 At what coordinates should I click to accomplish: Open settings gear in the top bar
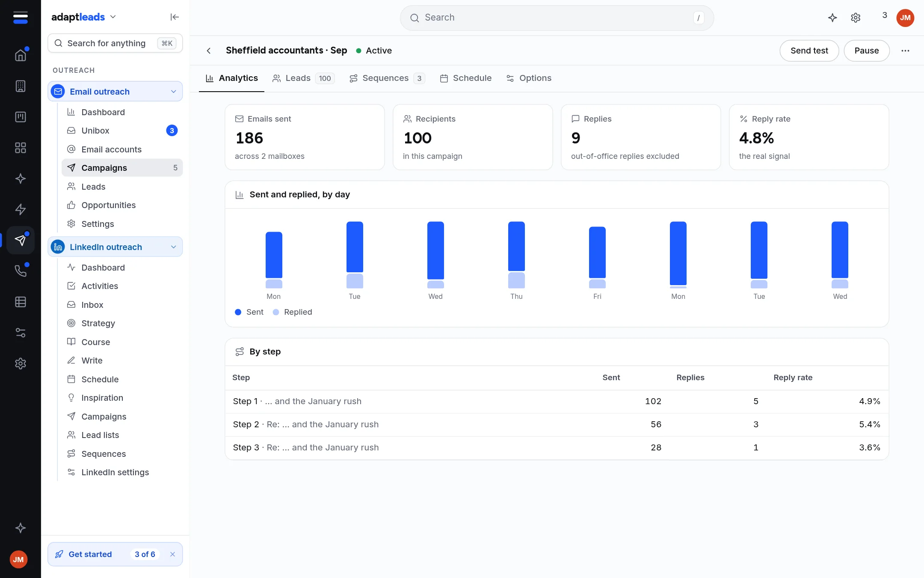pos(856,18)
